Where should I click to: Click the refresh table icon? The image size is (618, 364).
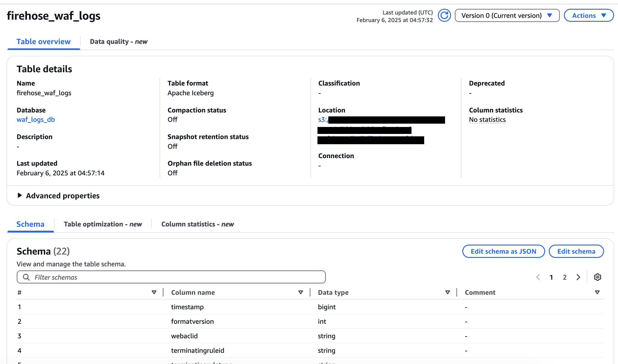(444, 15)
